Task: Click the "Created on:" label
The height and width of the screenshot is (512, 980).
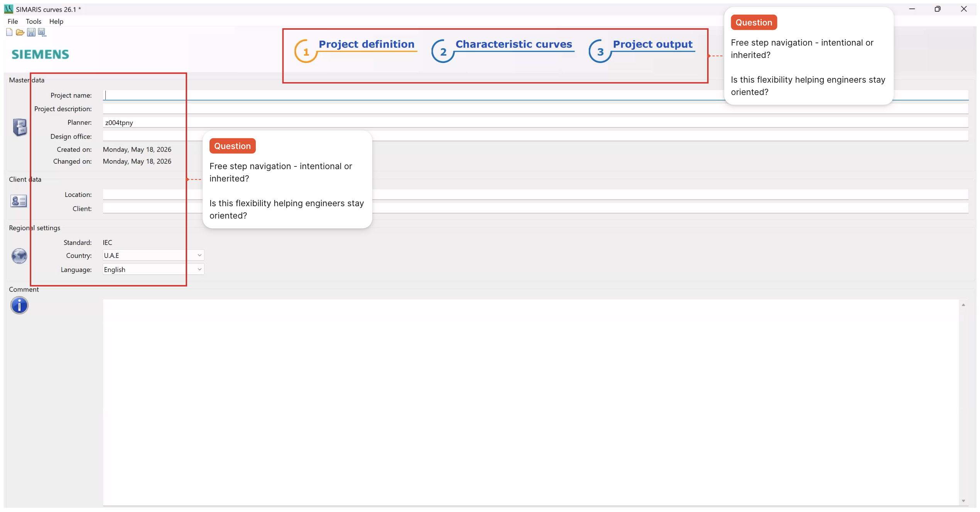Action: (x=74, y=149)
